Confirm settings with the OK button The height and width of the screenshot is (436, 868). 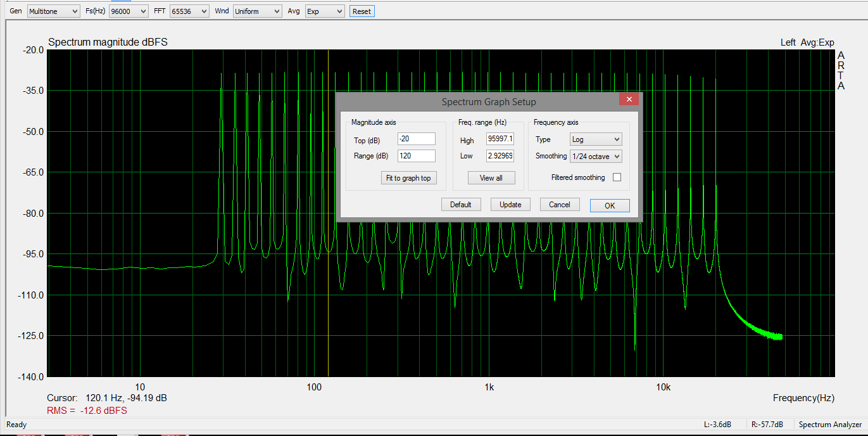click(x=610, y=205)
